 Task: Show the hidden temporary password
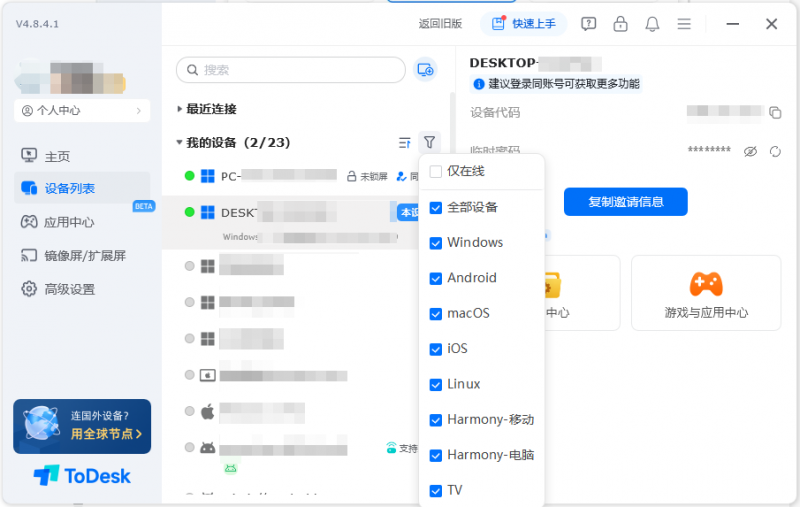751,151
